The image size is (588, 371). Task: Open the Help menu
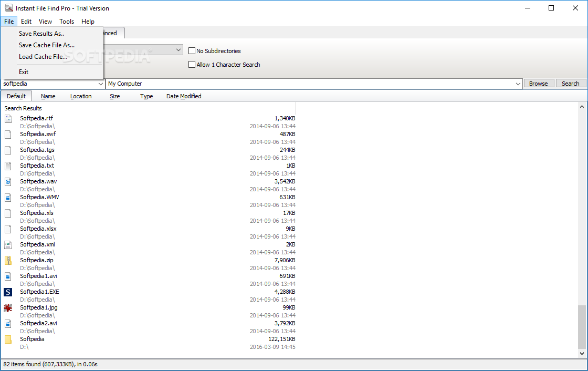point(88,22)
